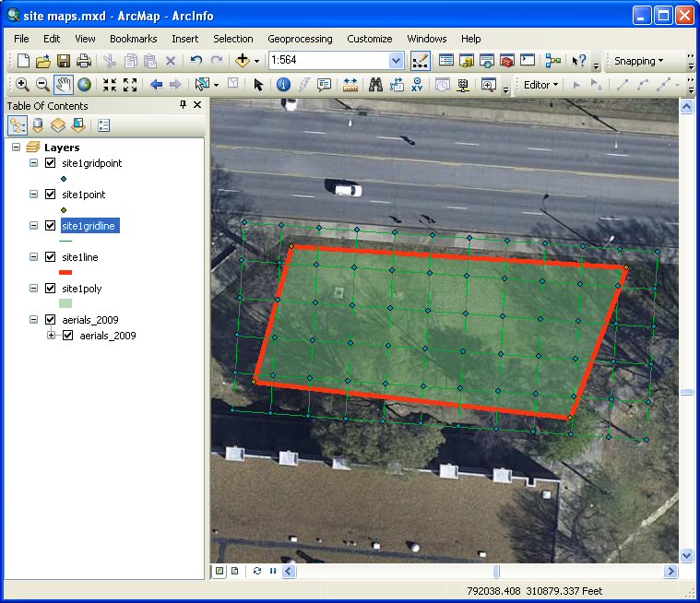The height and width of the screenshot is (603, 700).
Task: Select the Pan hand tool
Action: click(64, 84)
